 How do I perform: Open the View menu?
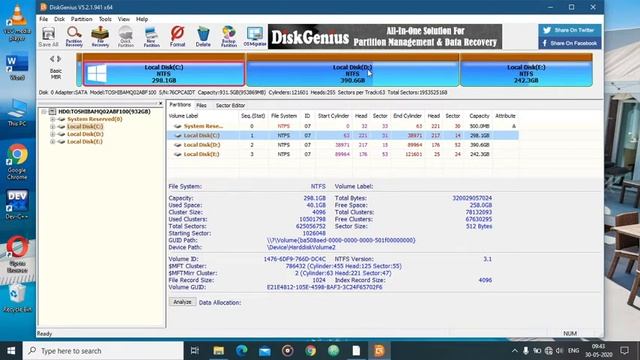coord(124,19)
